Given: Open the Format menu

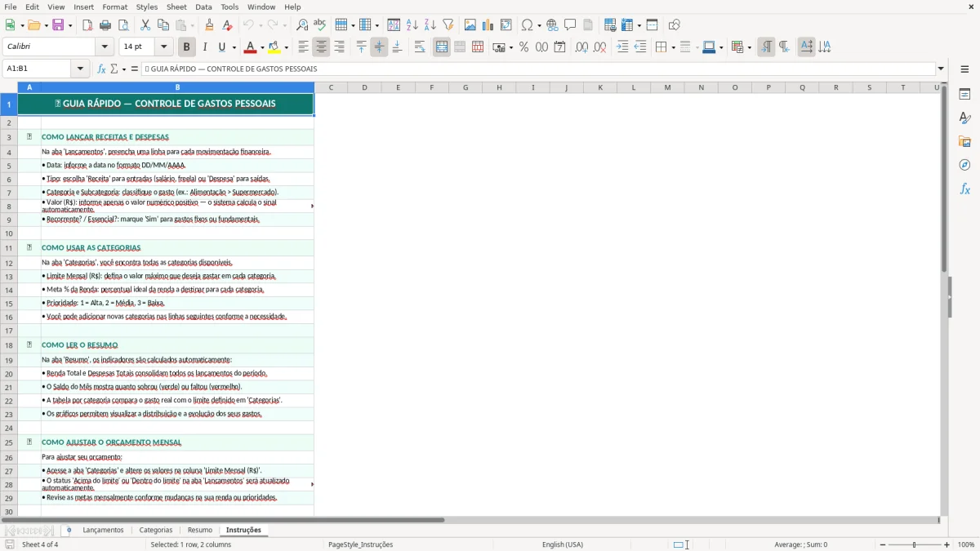Looking at the screenshot, I should coord(114,7).
